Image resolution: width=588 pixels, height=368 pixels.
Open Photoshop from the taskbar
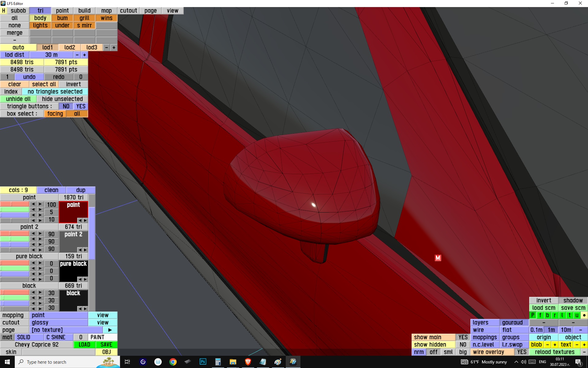click(x=203, y=362)
